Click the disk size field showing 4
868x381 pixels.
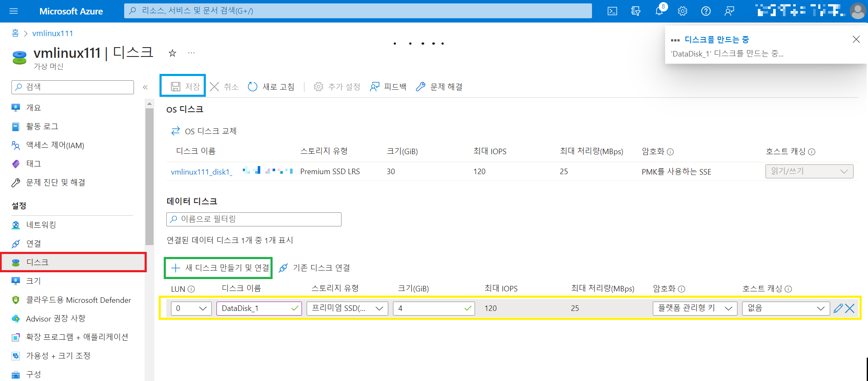point(434,308)
